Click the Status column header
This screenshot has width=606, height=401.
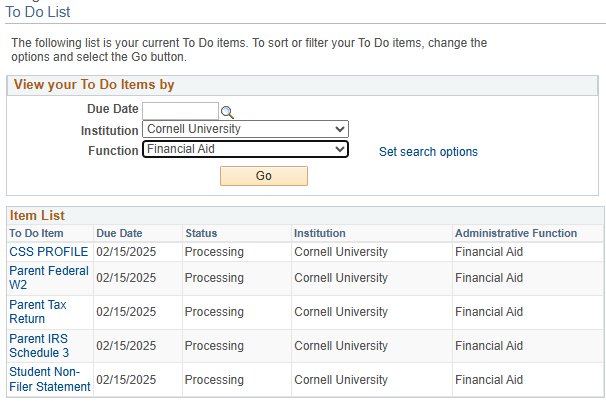click(x=201, y=233)
